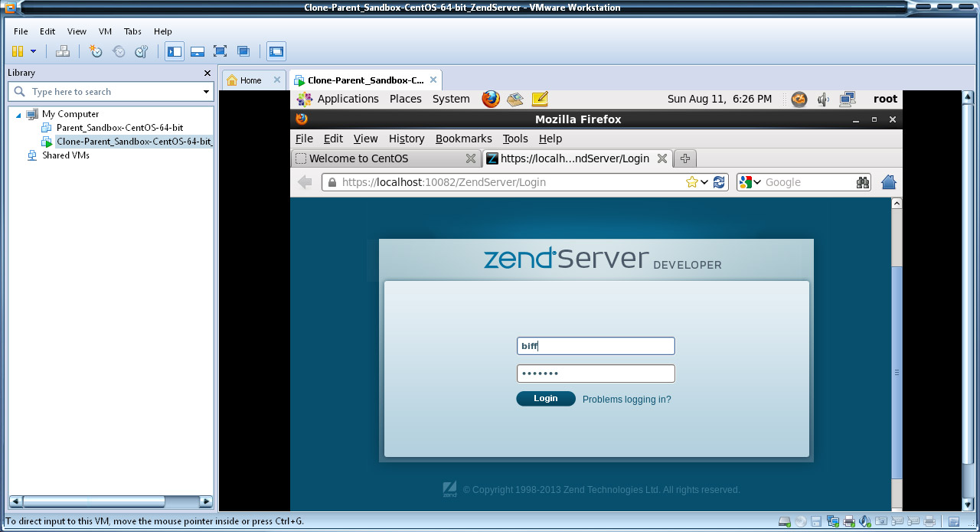Open VMware View menu

77,31
